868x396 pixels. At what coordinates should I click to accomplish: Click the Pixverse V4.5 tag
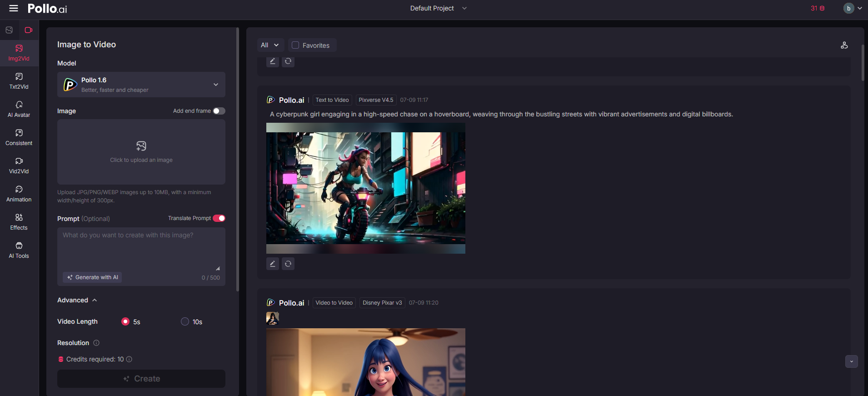pos(376,100)
